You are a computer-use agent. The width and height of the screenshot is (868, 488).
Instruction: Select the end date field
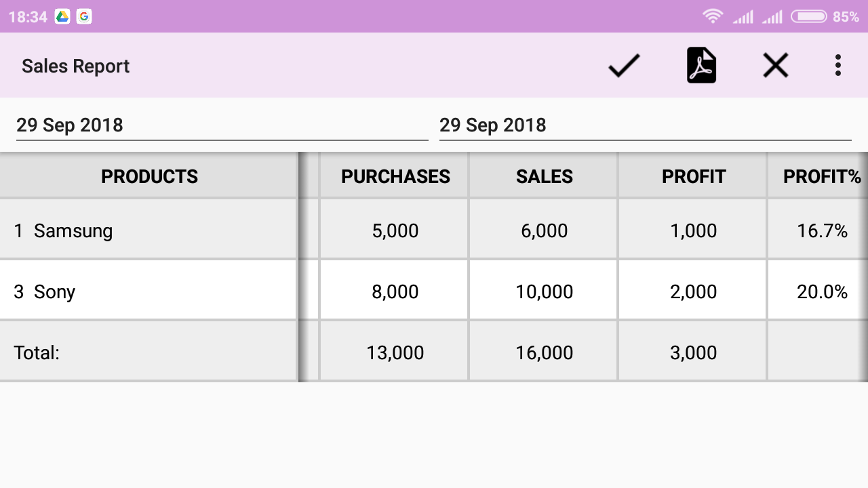click(646, 125)
